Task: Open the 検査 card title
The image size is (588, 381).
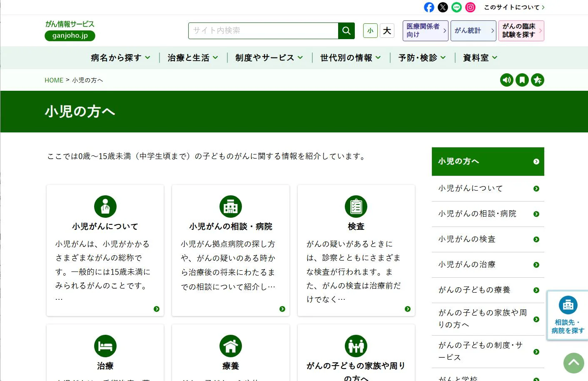Action: (356, 227)
